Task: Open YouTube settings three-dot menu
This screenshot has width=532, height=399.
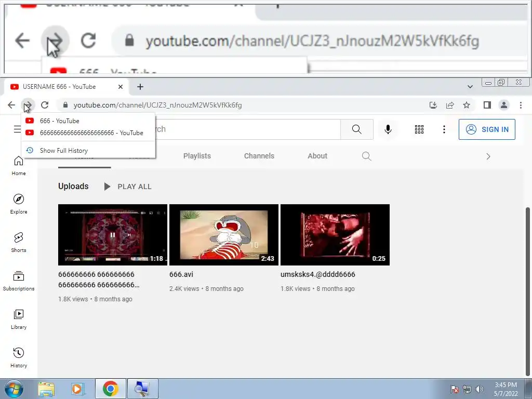Action: point(444,129)
